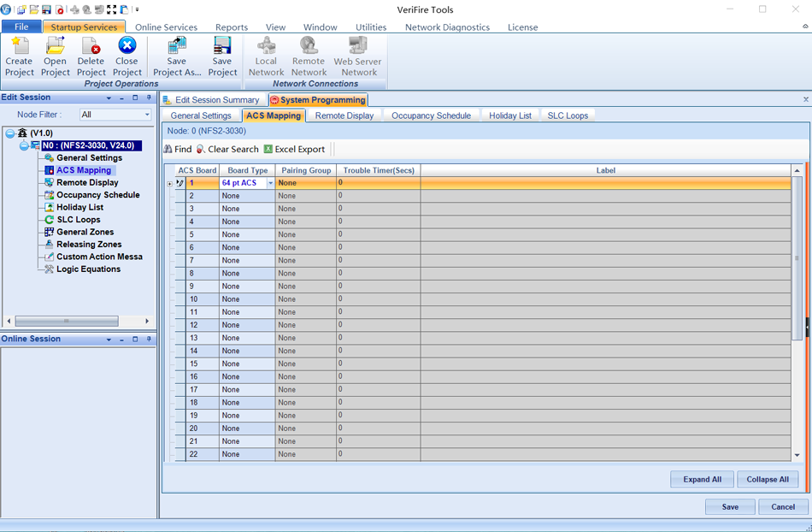Open Online Session panel options dropdown arrow
The image size is (812, 532).
click(x=109, y=340)
